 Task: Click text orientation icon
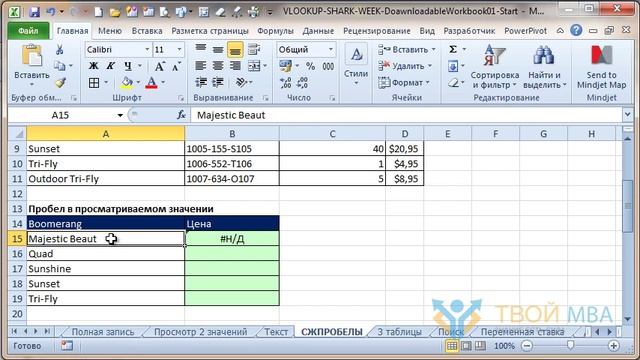point(242,82)
